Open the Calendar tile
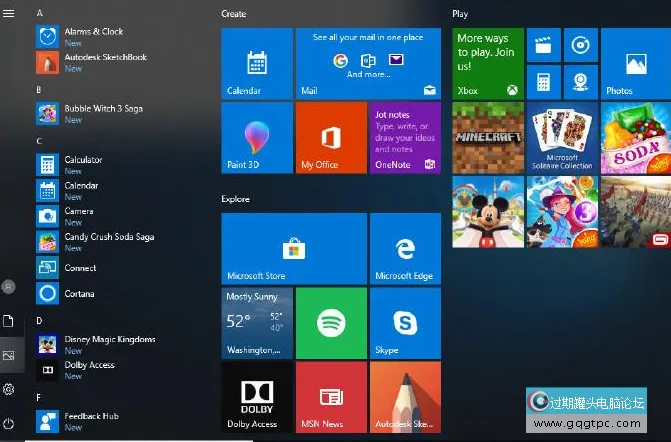The height and width of the screenshot is (442, 671). click(257, 64)
